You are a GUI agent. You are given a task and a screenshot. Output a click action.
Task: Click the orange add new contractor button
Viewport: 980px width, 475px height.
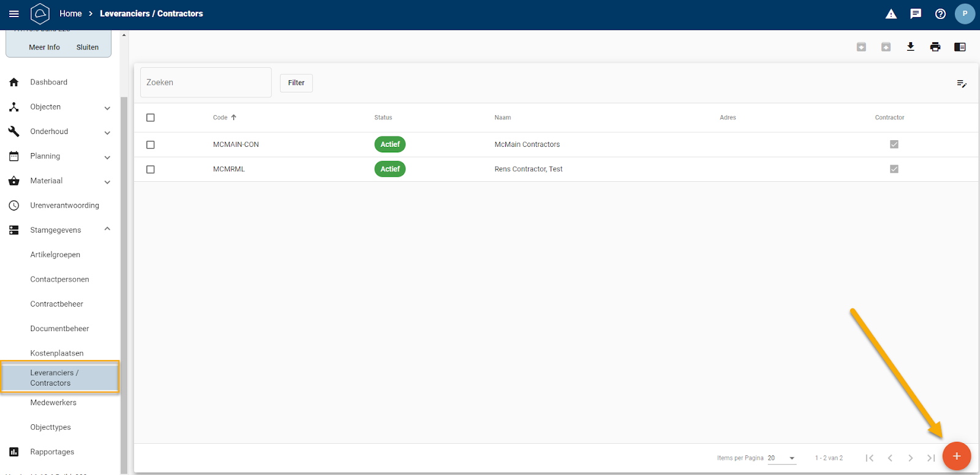pos(956,456)
